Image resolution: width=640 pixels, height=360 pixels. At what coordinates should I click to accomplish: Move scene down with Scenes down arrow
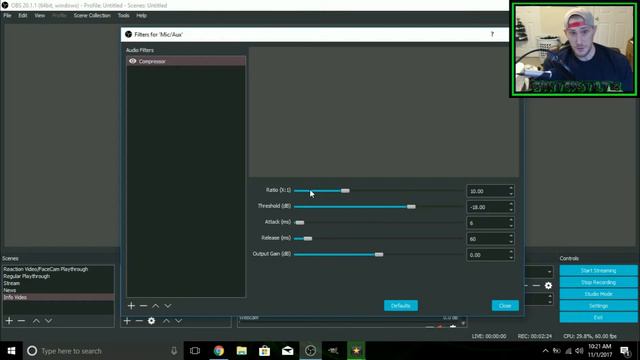click(48, 321)
